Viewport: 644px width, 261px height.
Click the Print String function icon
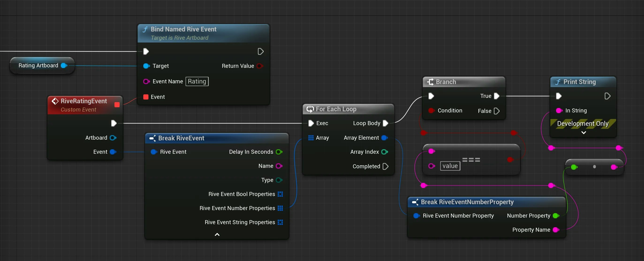(558, 82)
